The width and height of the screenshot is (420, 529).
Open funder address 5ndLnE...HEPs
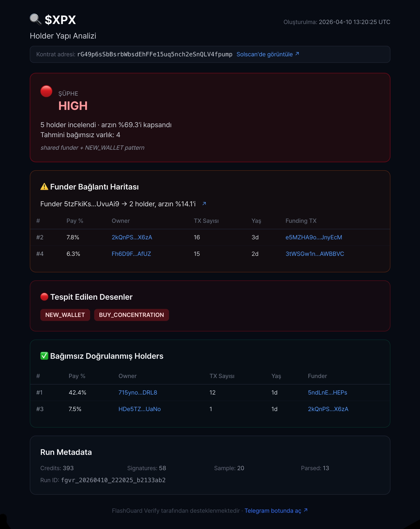pyautogui.click(x=328, y=393)
